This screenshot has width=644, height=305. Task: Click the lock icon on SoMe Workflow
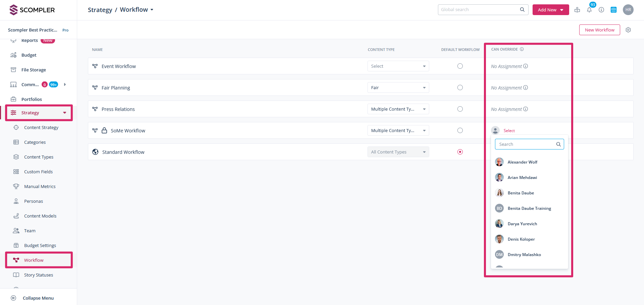(x=104, y=130)
